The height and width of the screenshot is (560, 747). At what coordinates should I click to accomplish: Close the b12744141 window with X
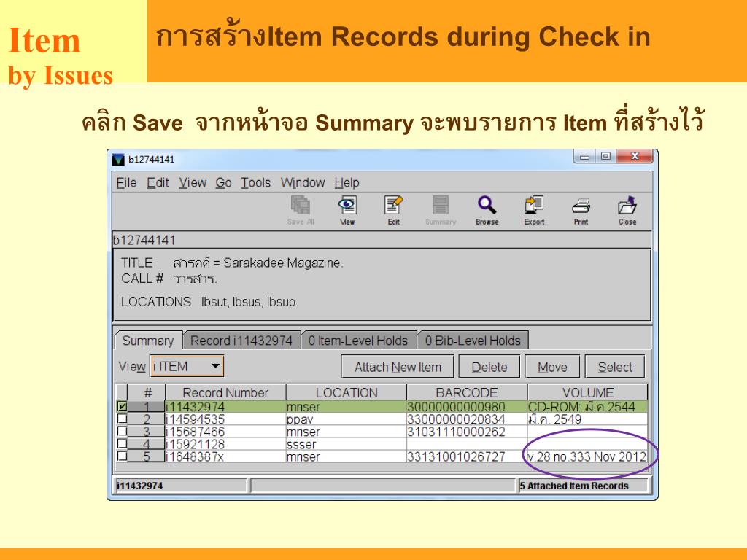tap(635, 156)
